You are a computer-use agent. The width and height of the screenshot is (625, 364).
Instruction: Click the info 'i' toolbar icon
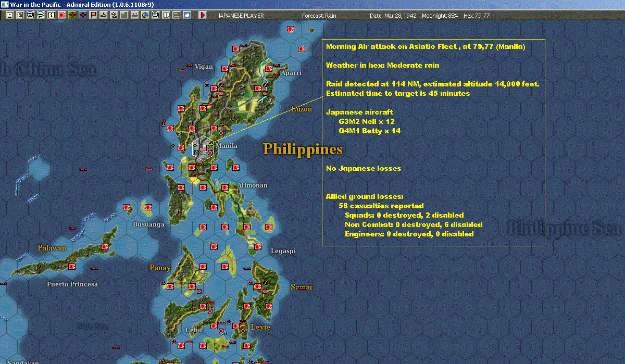[51, 15]
